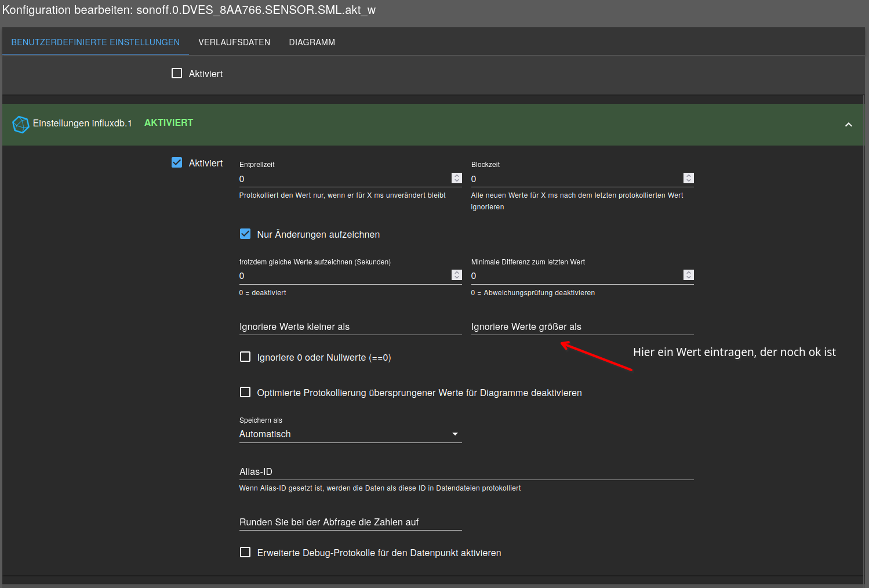
Task: Adjust the Blockzeit spinner arrows
Action: (x=689, y=178)
